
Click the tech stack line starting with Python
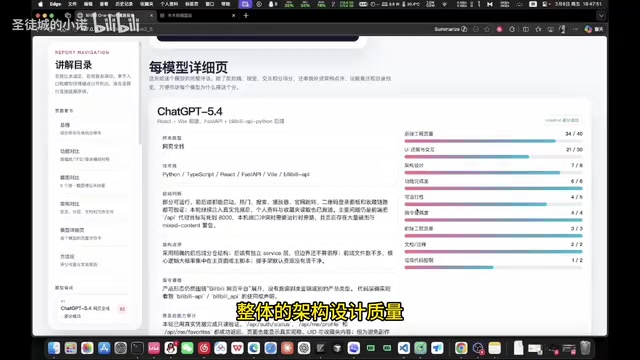pos(236,174)
